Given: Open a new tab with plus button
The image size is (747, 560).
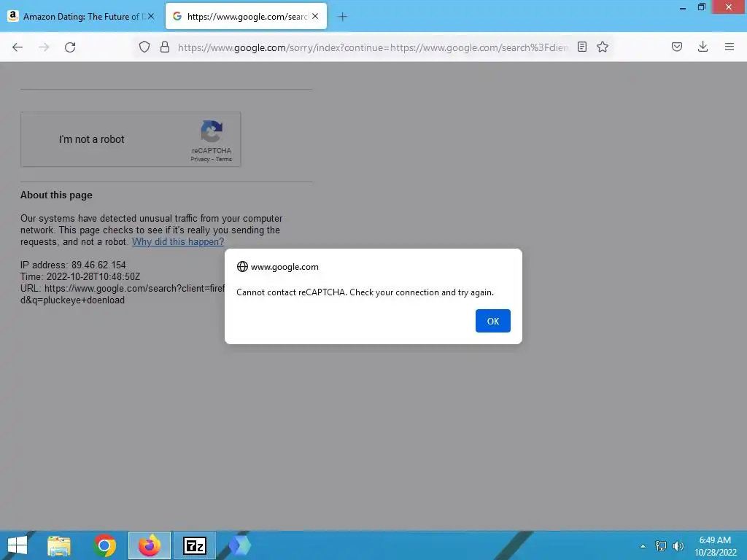Looking at the screenshot, I should coord(342,17).
